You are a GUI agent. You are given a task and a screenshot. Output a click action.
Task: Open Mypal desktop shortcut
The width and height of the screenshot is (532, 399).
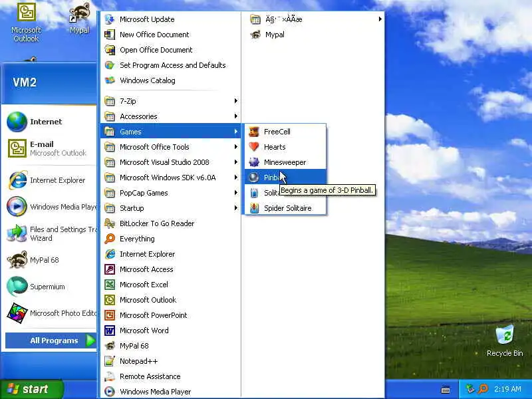[x=79, y=19]
